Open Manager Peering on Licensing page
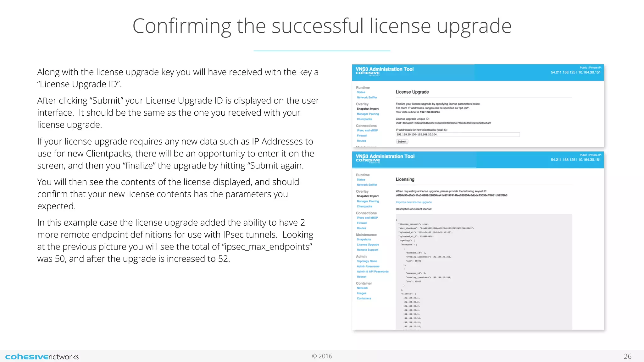The height and width of the screenshot is (362, 644). (368, 201)
